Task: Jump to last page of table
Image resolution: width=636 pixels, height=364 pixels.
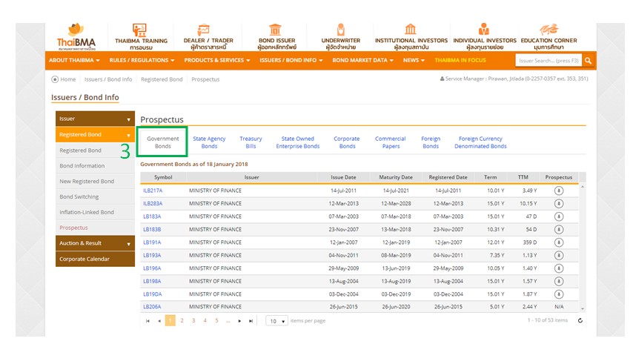Action: [x=251, y=321]
